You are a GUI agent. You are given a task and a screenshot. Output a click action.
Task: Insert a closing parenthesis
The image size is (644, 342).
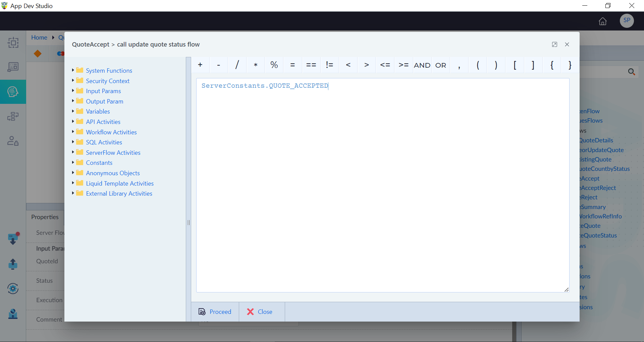point(496,65)
